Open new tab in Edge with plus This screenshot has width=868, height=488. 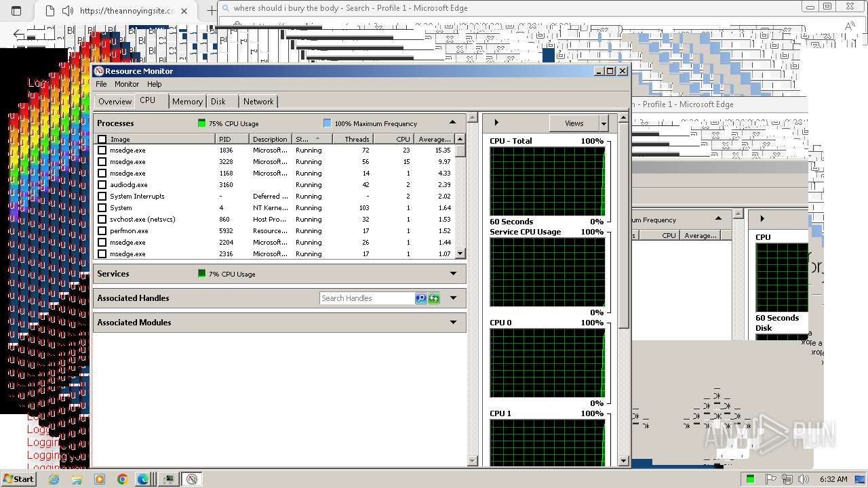click(212, 11)
